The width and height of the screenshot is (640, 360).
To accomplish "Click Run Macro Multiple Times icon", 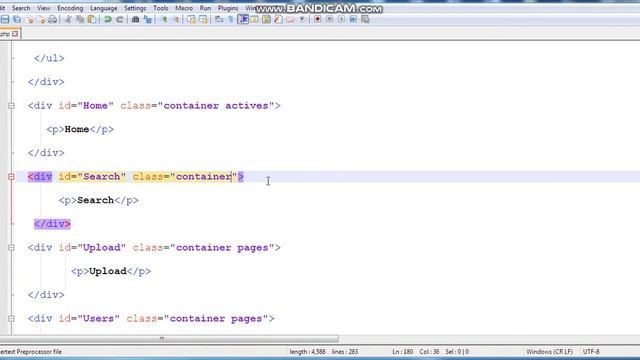I will click(353, 19).
